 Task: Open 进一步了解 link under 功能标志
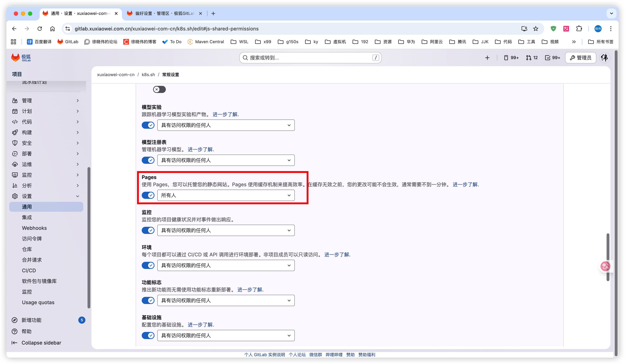click(x=249, y=290)
